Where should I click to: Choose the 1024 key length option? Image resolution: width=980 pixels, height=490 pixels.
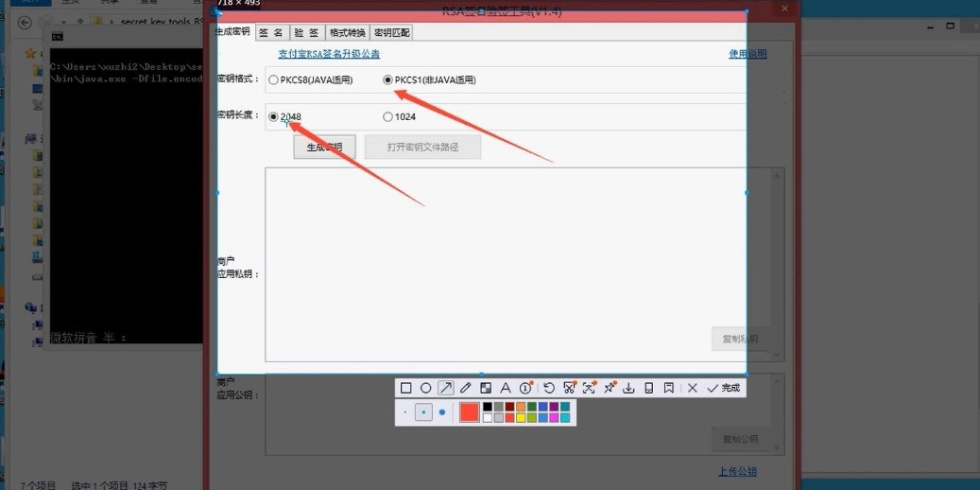click(x=387, y=117)
